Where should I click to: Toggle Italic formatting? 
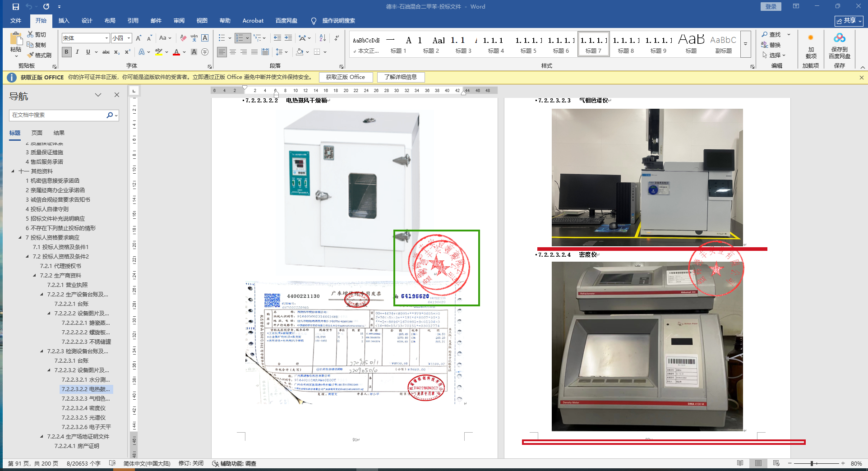77,52
